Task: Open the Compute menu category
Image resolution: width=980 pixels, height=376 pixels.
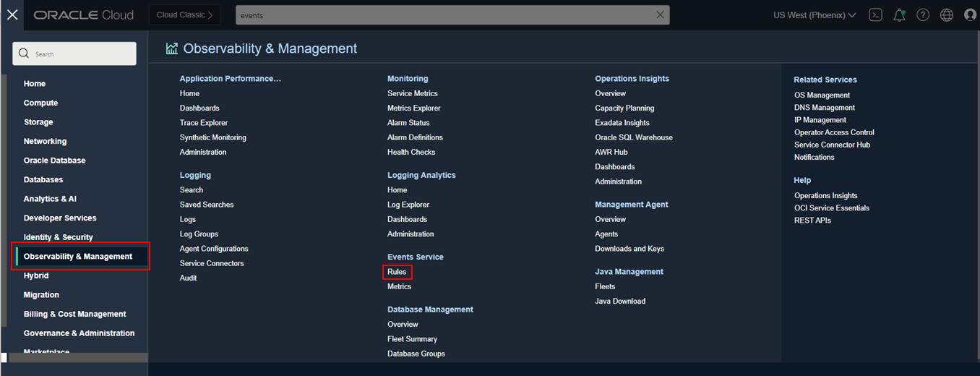Action: click(x=40, y=103)
